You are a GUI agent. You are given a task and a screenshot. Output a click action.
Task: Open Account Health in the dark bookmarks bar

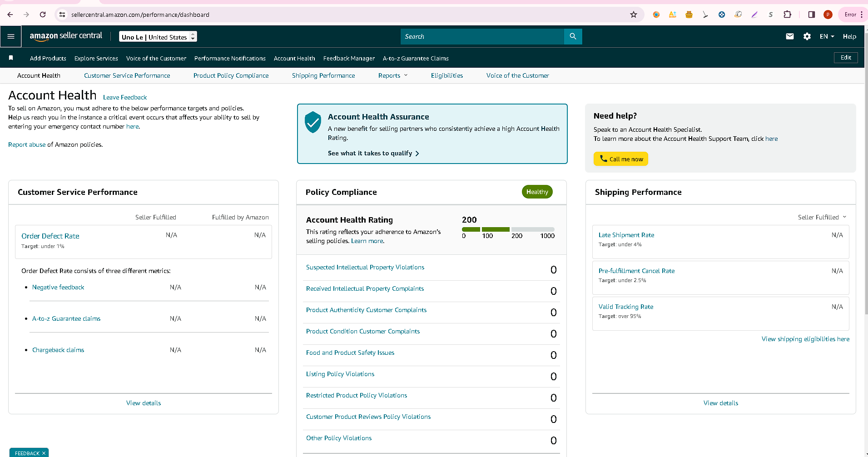(x=294, y=58)
